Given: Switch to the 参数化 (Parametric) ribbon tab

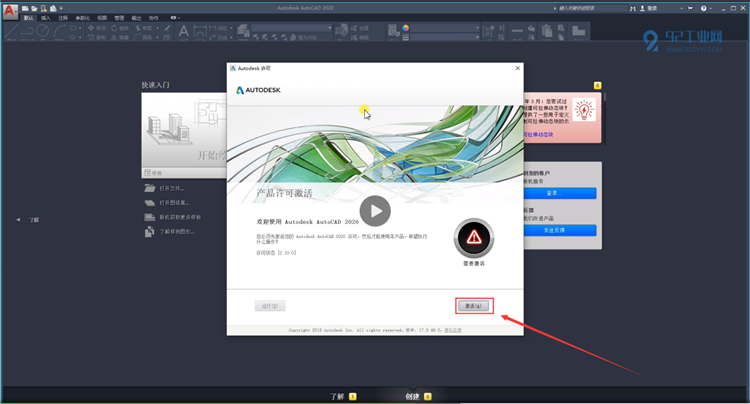Looking at the screenshot, I should (x=83, y=18).
